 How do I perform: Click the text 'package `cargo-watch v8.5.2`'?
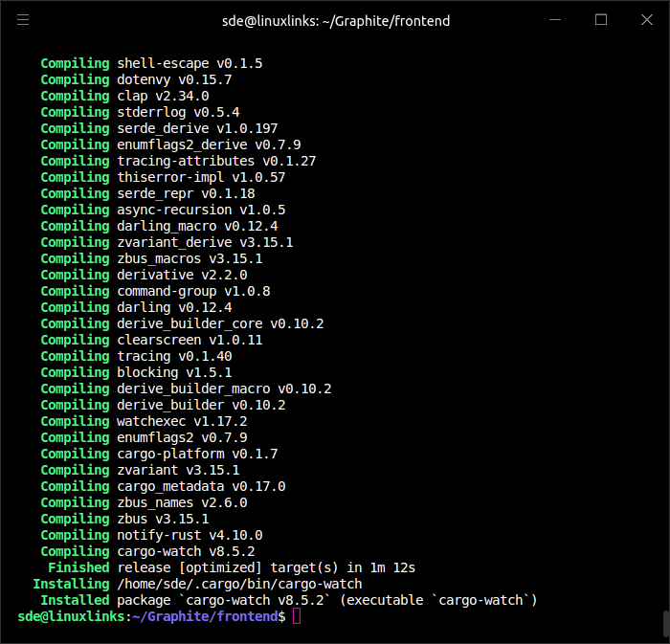pos(224,600)
